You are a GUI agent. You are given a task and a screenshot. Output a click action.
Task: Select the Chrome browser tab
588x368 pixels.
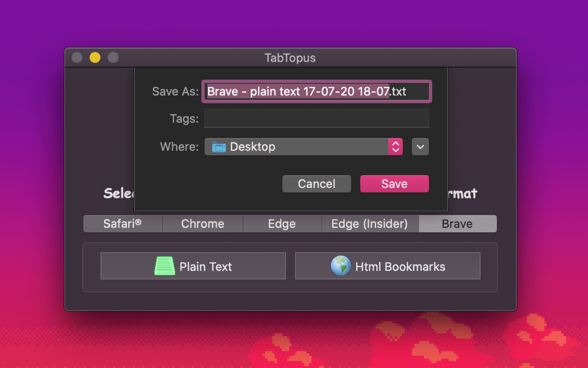203,224
